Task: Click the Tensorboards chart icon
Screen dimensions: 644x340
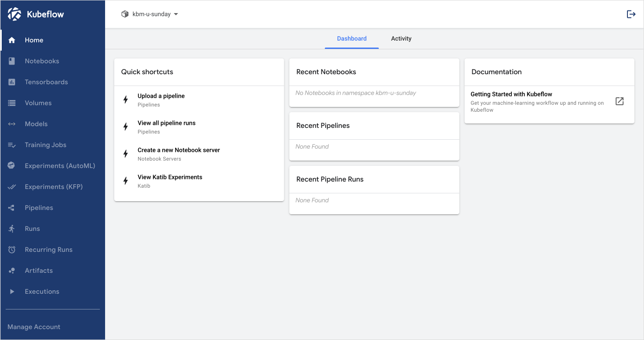Action: pos(12,82)
